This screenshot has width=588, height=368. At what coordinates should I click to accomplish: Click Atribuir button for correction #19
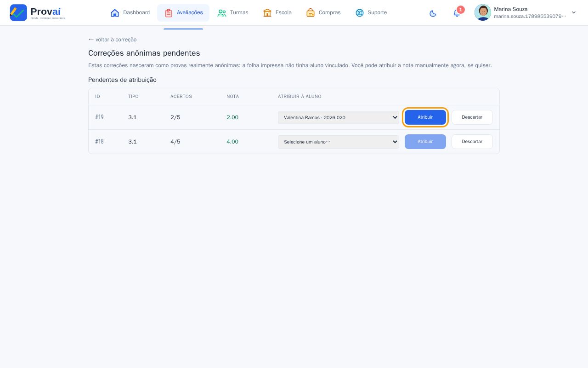425,117
